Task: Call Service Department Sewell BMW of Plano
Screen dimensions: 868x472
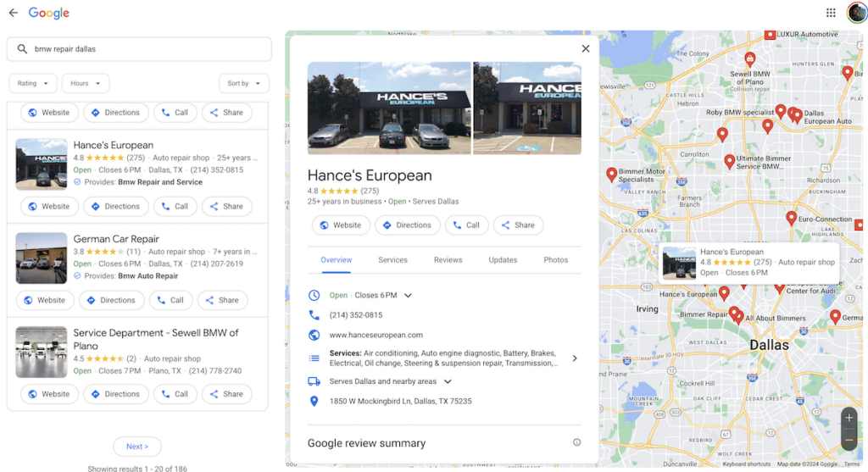Action: 175,394
